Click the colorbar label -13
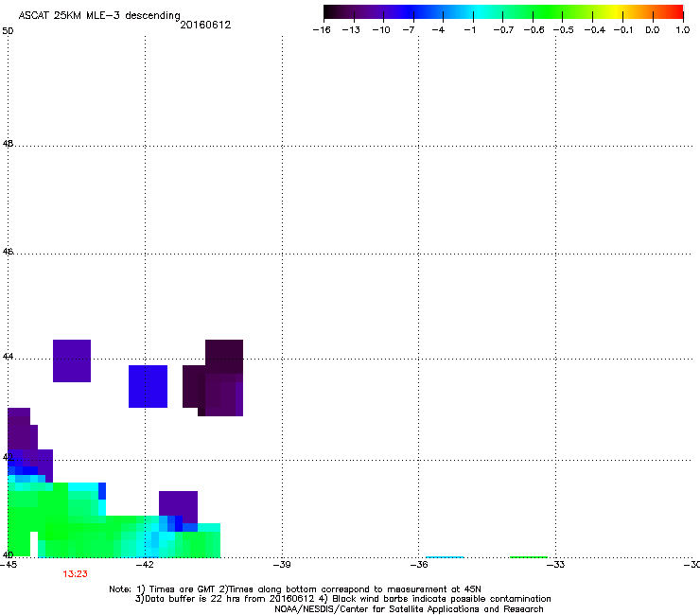The image size is (700, 615). click(351, 30)
